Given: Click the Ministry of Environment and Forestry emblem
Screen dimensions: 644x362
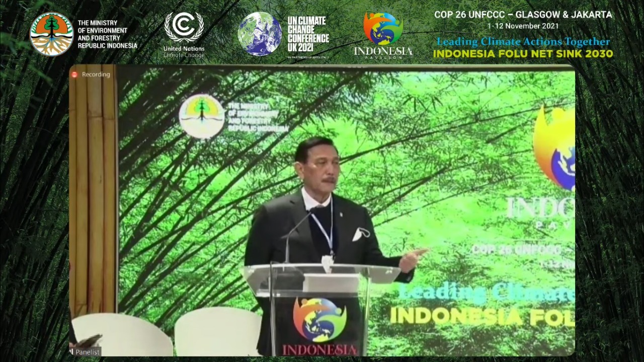Looking at the screenshot, I should (51, 34).
